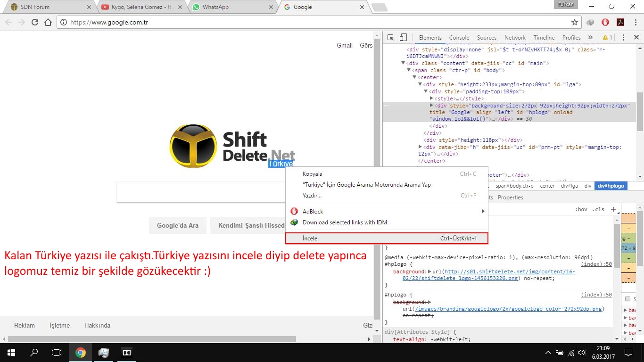Click the secure site info icon in the address bar
The image size is (644, 362).
tap(64, 22)
